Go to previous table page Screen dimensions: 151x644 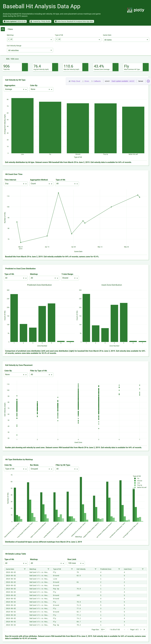point(128,630)
